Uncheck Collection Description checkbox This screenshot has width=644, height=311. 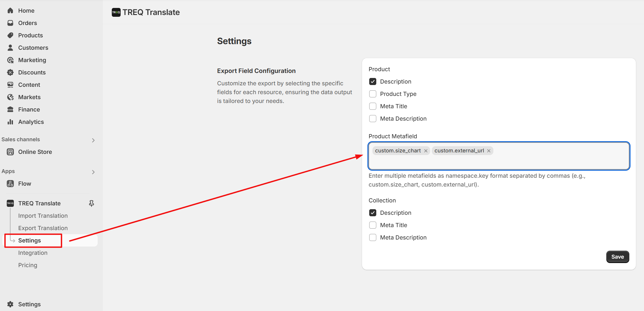(373, 213)
